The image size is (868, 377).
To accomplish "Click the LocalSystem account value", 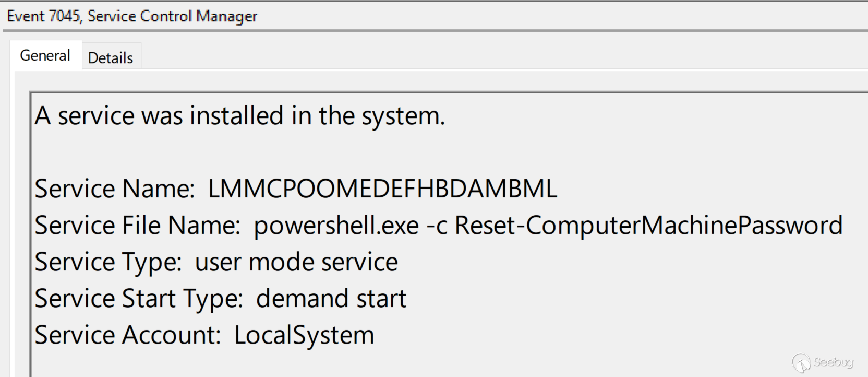I will (304, 335).
